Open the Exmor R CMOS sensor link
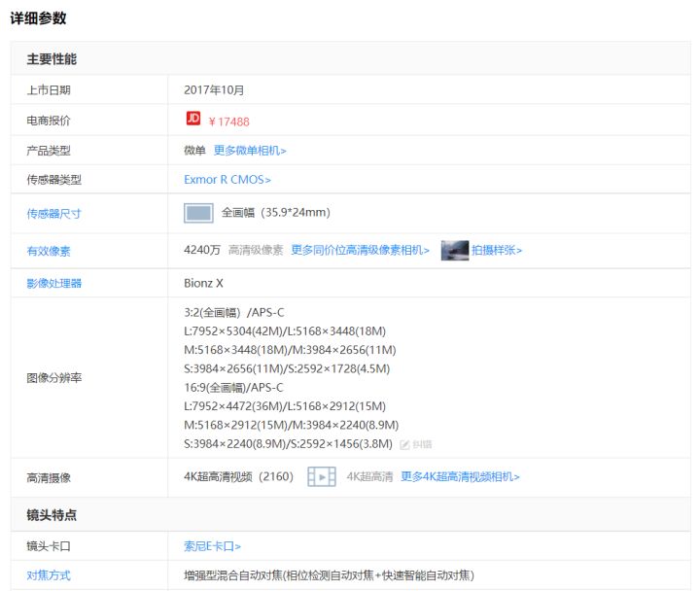This screenshot has height=591, width=700. click(x=227, y=180)
